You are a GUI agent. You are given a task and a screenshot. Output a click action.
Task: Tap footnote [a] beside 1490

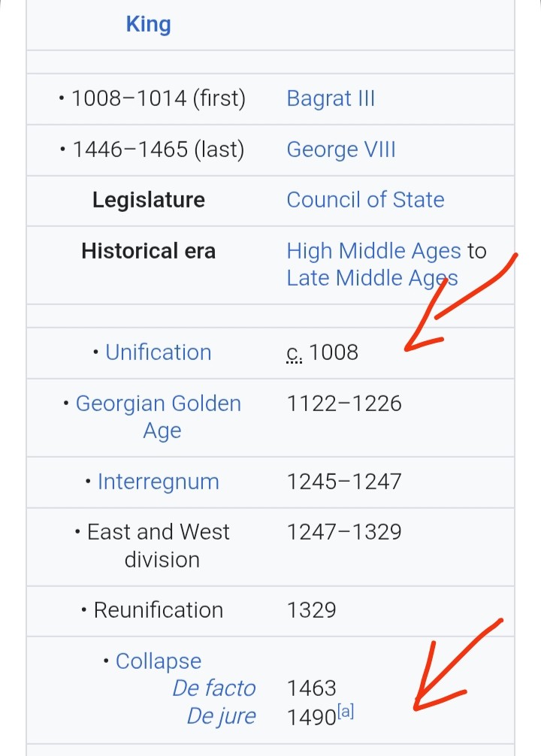click(346, 712)
